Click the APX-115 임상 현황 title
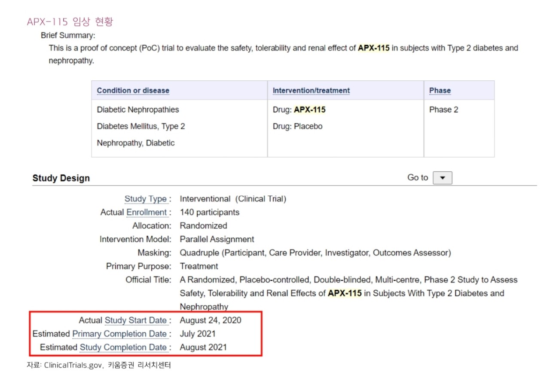550x392 pixels. point(70,21)
